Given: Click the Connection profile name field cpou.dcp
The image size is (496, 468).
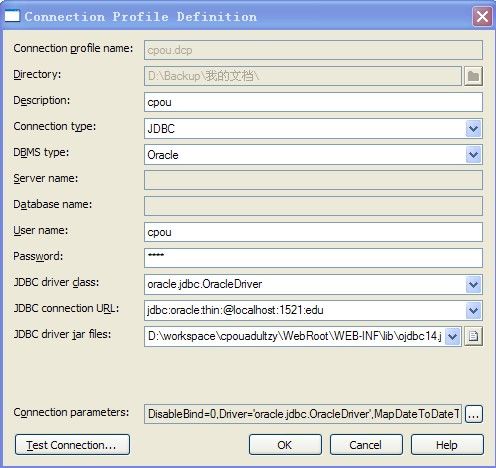Looking at the screenshot, I should tap(313, 50).
